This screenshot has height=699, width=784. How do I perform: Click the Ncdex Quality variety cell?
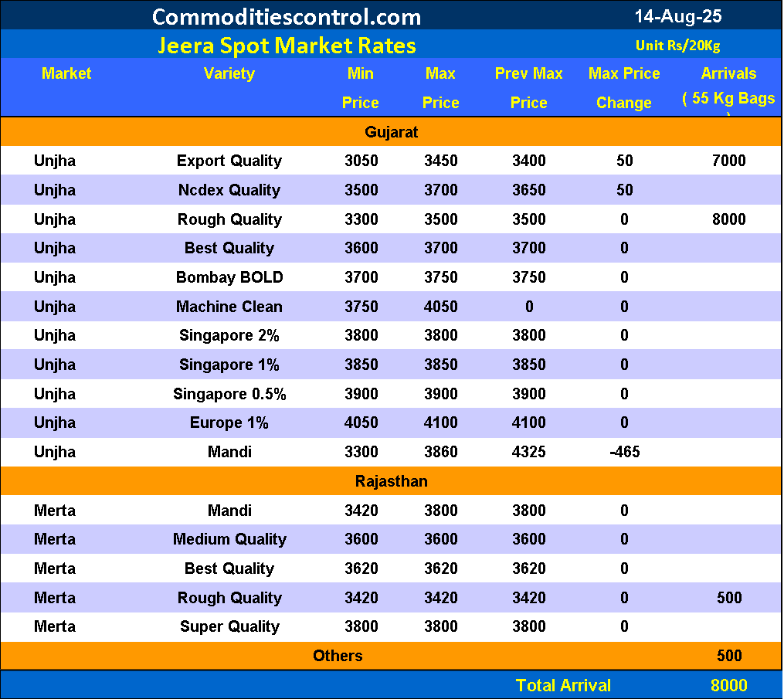pos(229,190)
